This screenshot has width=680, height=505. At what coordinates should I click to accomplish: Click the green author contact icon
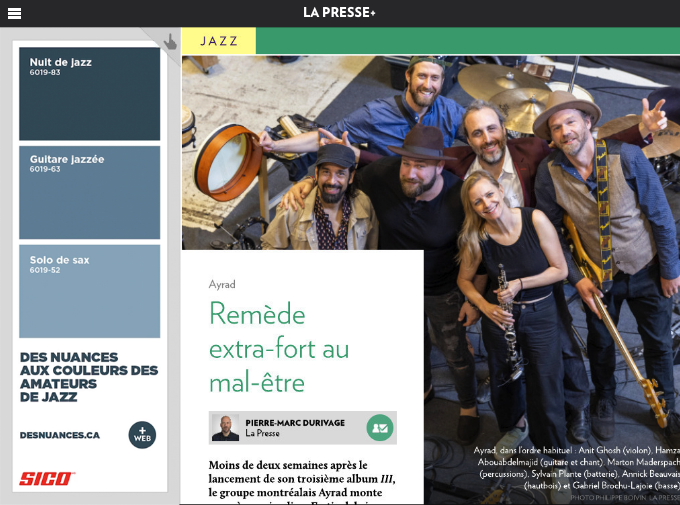click(380, 428)
